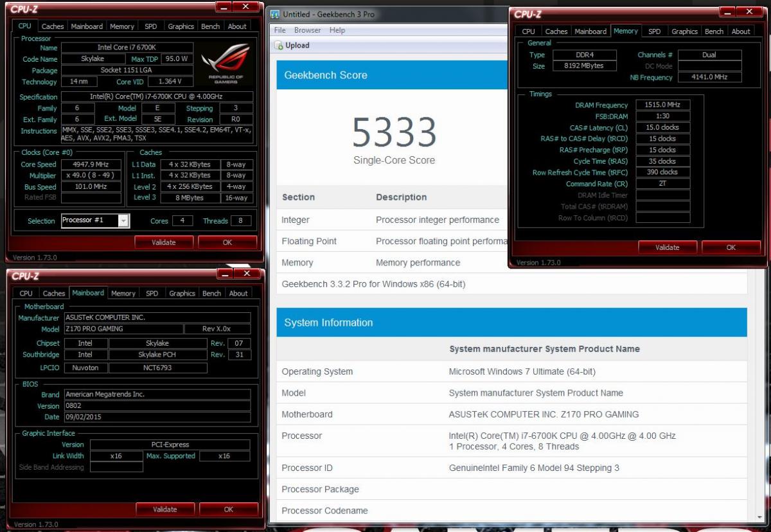The height and width of the screenshot is (532, 771).
Task: Click the Command Rate value 2T
Action: pyautogui.click(x=663, y=184)
